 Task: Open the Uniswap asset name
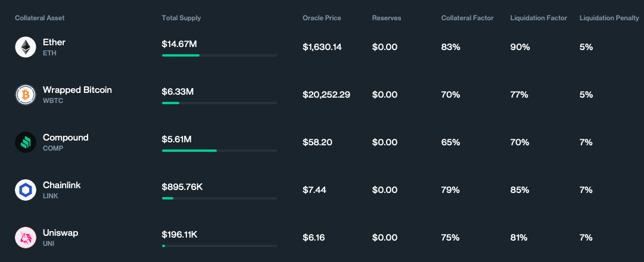[60, 233]
